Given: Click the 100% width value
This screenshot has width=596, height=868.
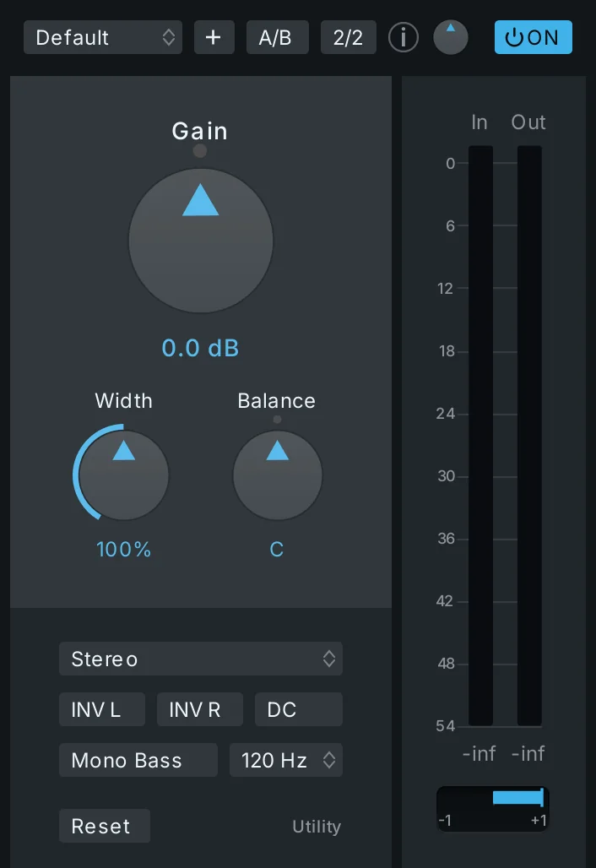Looking at the screenshot, I should click(x=123, y=549).
